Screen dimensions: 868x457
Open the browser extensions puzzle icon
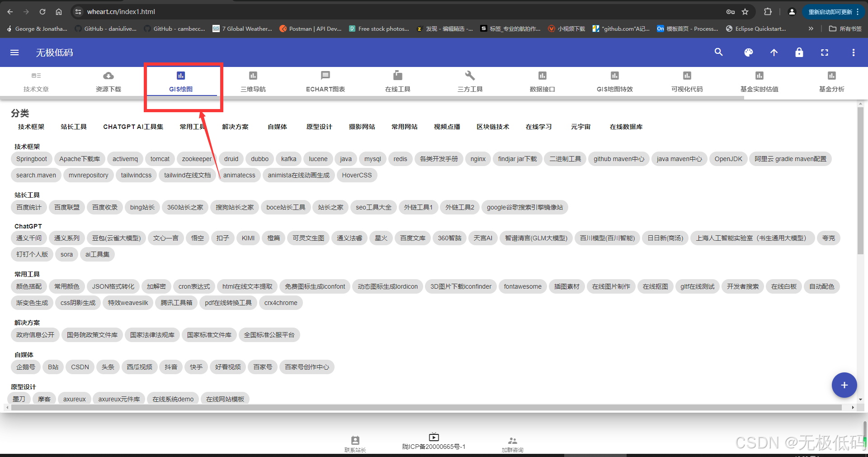point(768,12)
